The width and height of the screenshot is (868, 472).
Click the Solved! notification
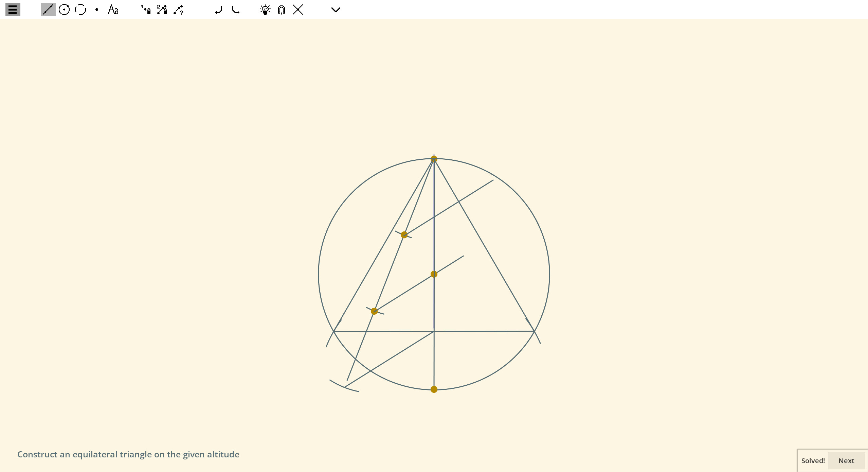pyautogui.click(x=813, y=460)
